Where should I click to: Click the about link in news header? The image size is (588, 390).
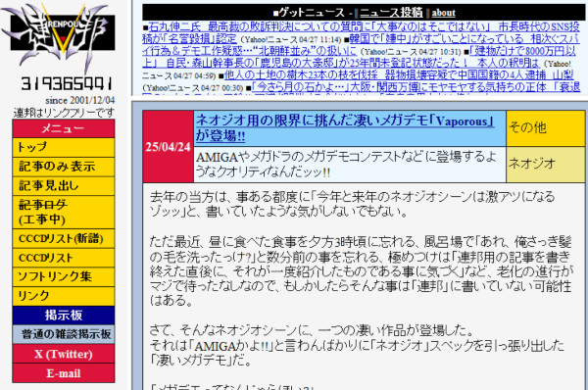click(x=443, y=13)
